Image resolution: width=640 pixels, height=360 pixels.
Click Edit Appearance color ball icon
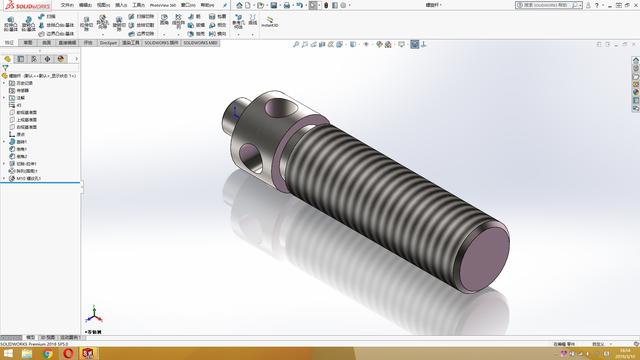click(x=379, y=44)
